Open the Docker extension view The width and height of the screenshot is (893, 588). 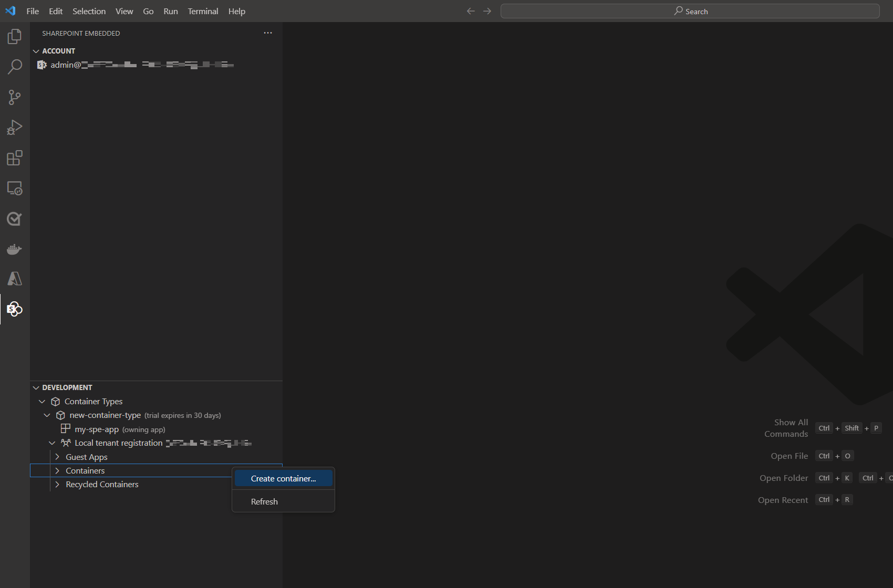click(14, 249)
